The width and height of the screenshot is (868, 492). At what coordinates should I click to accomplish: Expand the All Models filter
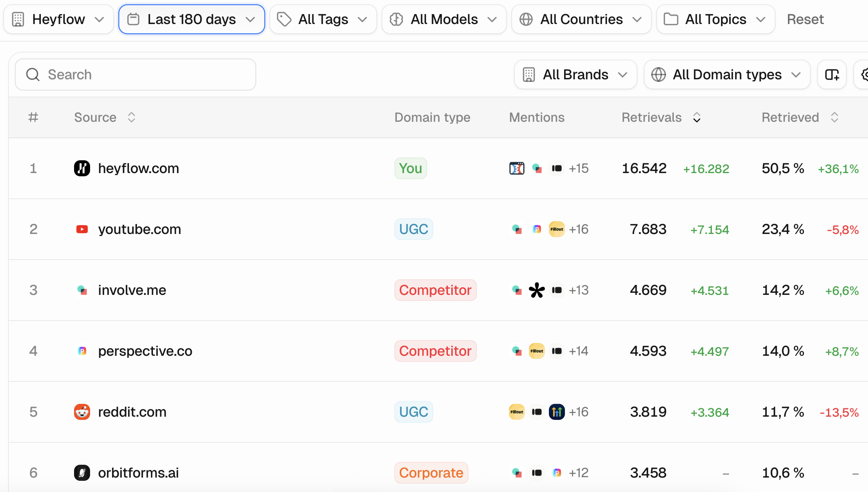coord(444,19)
